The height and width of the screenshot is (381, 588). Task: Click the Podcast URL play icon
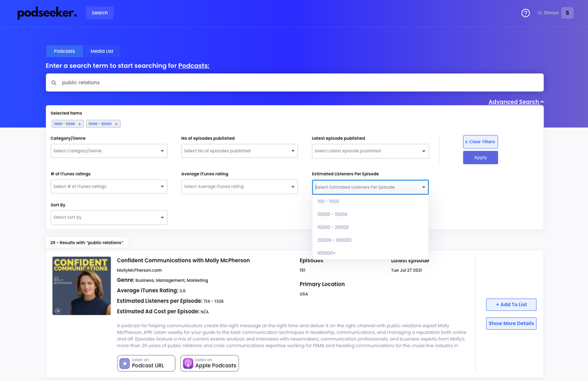(124, 363)
